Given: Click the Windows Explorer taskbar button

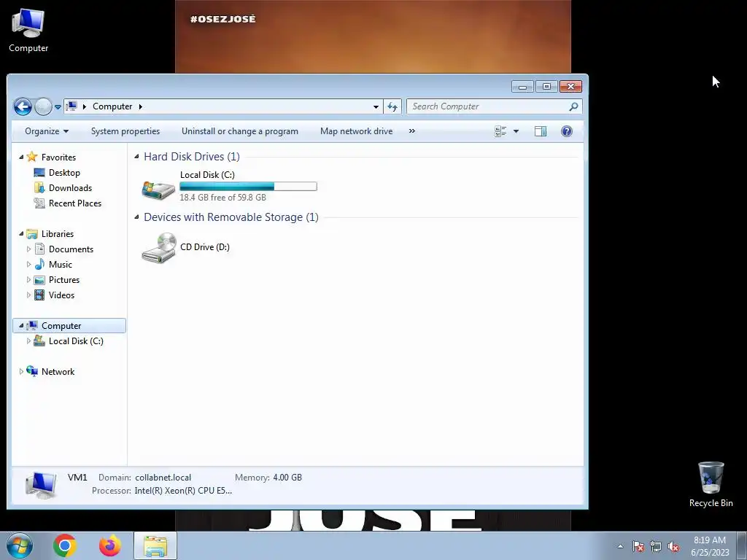Looking at the screenshot, I should pyautogui.click(x=155, y=545).
